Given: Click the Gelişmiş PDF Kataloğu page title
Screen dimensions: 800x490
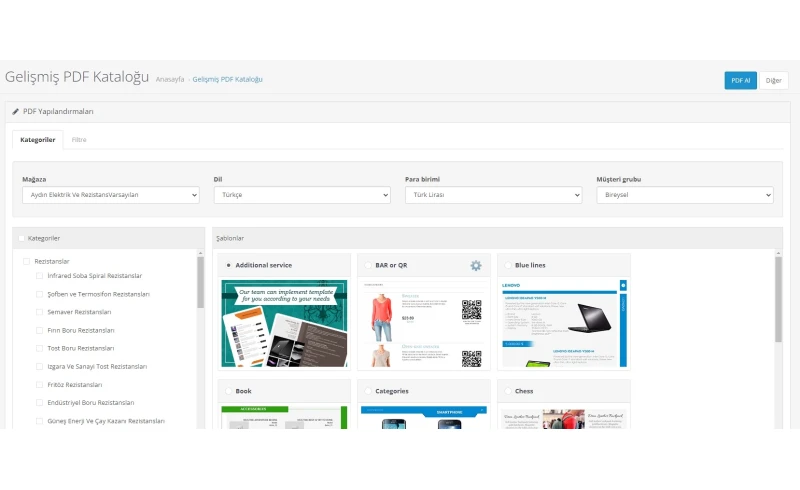Looking at the screenshot, I should tap(77, 77).
